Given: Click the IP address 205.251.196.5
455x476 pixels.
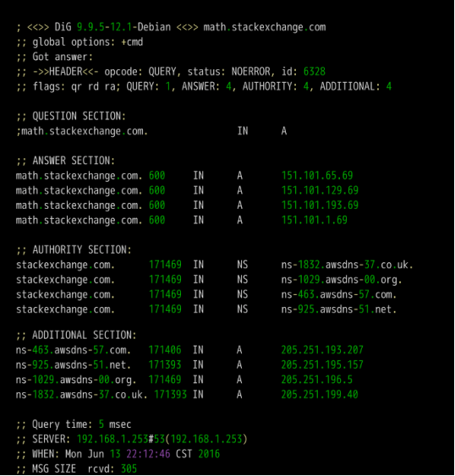Looking at the screenshot, I should tap(317, 380).
